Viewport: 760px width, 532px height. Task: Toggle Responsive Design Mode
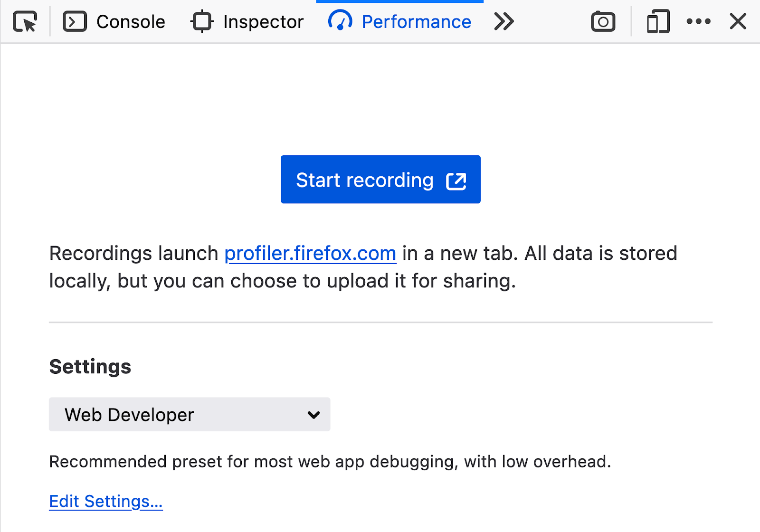coord(657,21)
